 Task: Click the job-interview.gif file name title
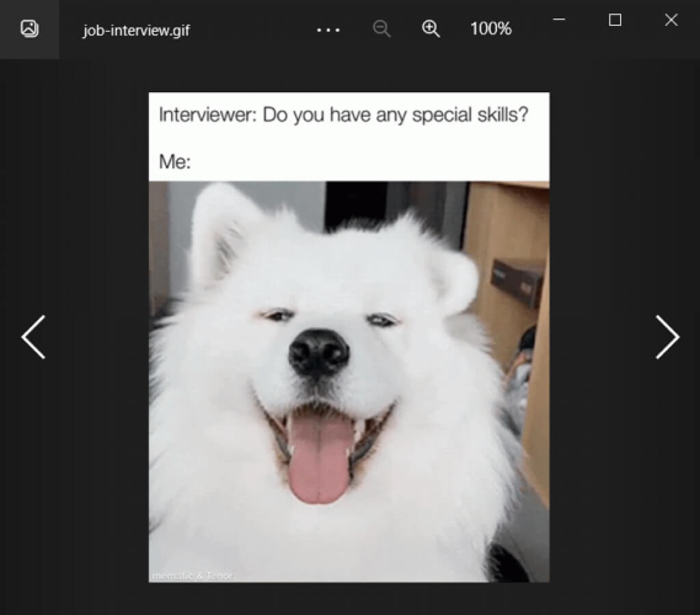click(x=136, y=31)
